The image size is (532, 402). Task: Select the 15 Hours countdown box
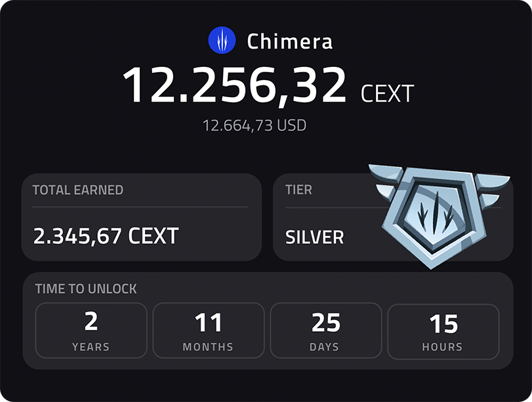click(x=443, y=330)
